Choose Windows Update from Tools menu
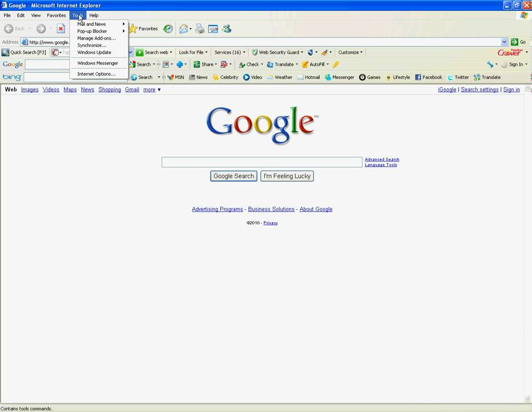The image size is (532, 412). [99, 53]
